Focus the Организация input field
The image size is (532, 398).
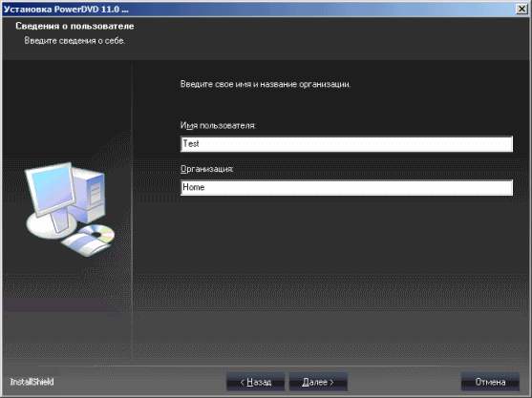click(347, 187)
